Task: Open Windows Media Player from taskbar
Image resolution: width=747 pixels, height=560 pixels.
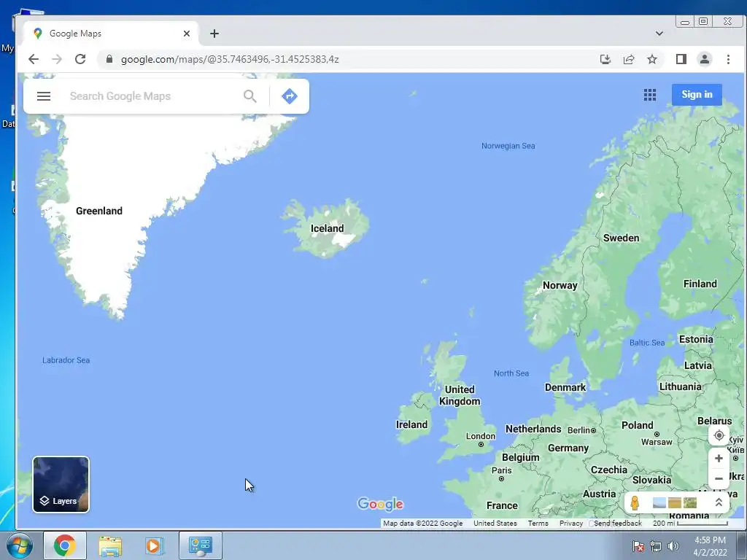Action: (154, 545)
